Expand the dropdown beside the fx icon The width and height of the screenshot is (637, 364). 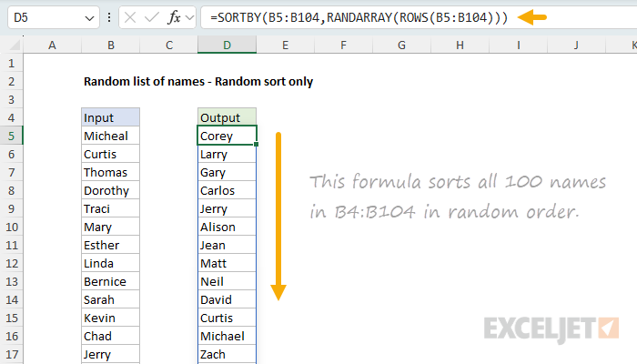(189, 17)
